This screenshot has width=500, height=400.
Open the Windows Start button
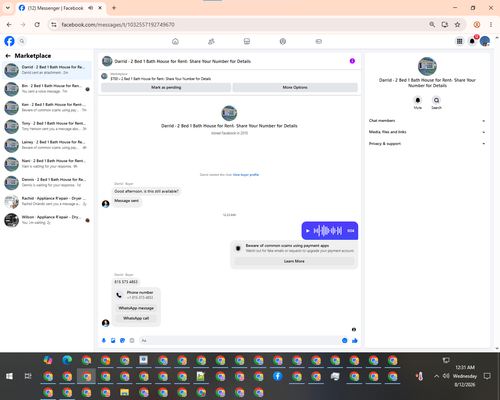tap(9, 376)
